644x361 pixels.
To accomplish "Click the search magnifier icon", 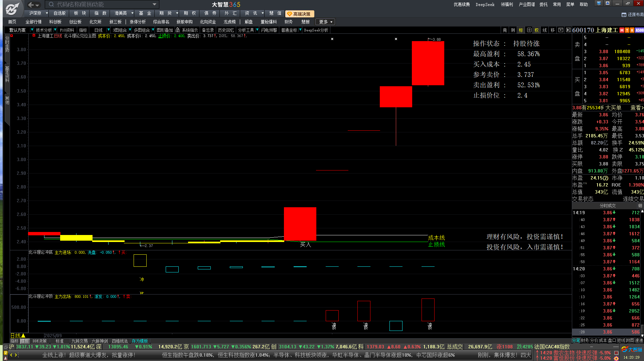I will coord(51,4).
